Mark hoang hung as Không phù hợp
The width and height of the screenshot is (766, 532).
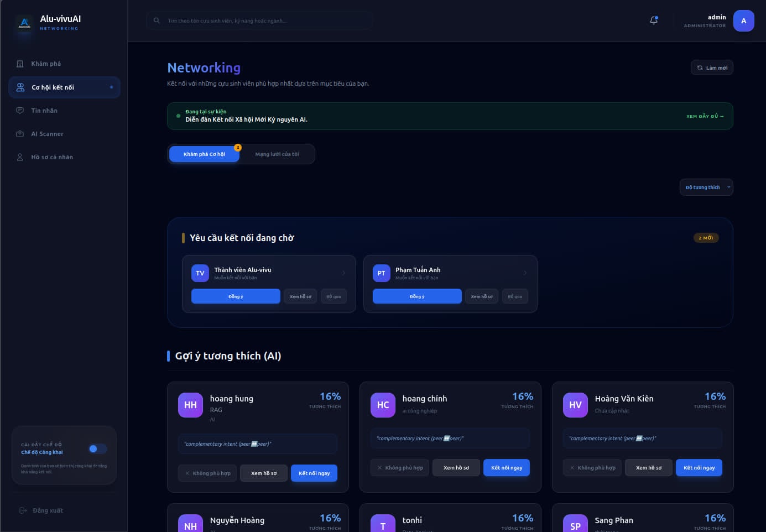pos(207,473)
